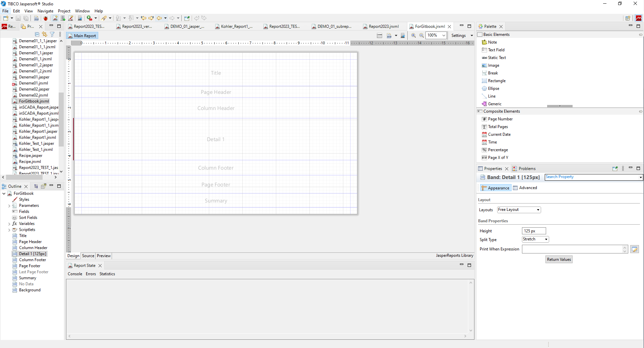Click the last edit location arrow icon

coord(143,18)
